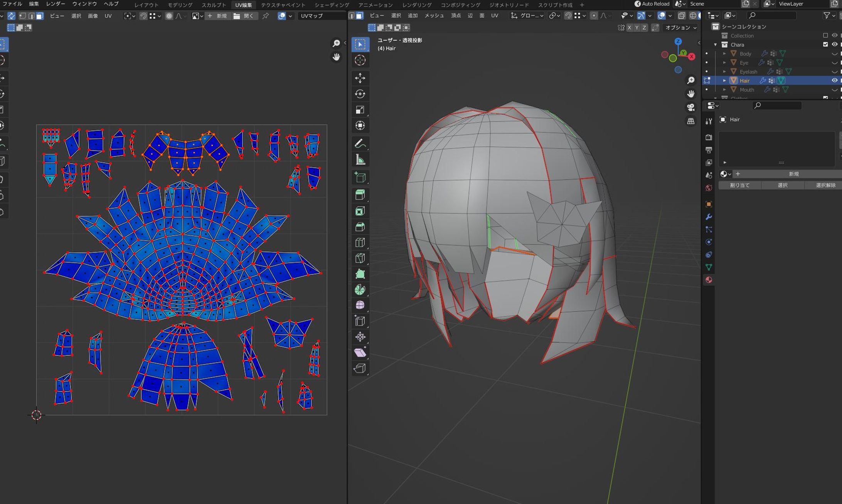Toggle visibility eye of Hair object

(834, 81)
